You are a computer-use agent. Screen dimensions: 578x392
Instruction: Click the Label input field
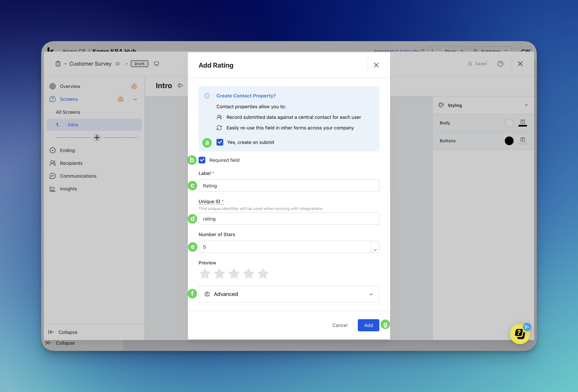coord(289,186)
